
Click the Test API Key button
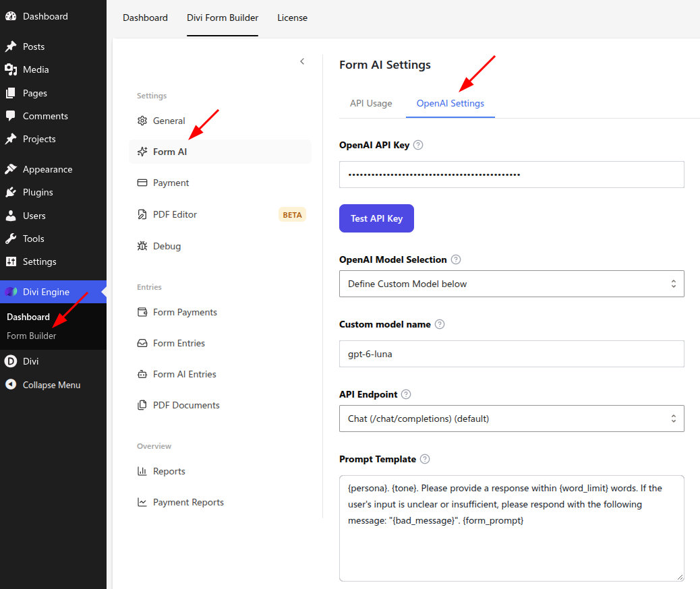click(376, 218)
